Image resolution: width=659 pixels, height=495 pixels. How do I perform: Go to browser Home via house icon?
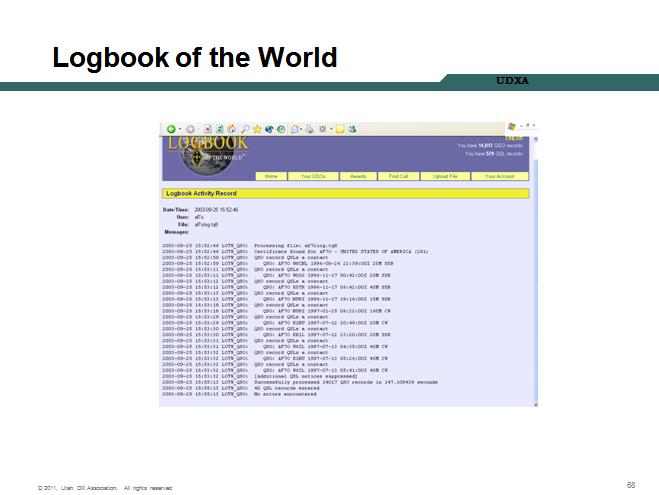pyautogui.click(x=232, y=129)
